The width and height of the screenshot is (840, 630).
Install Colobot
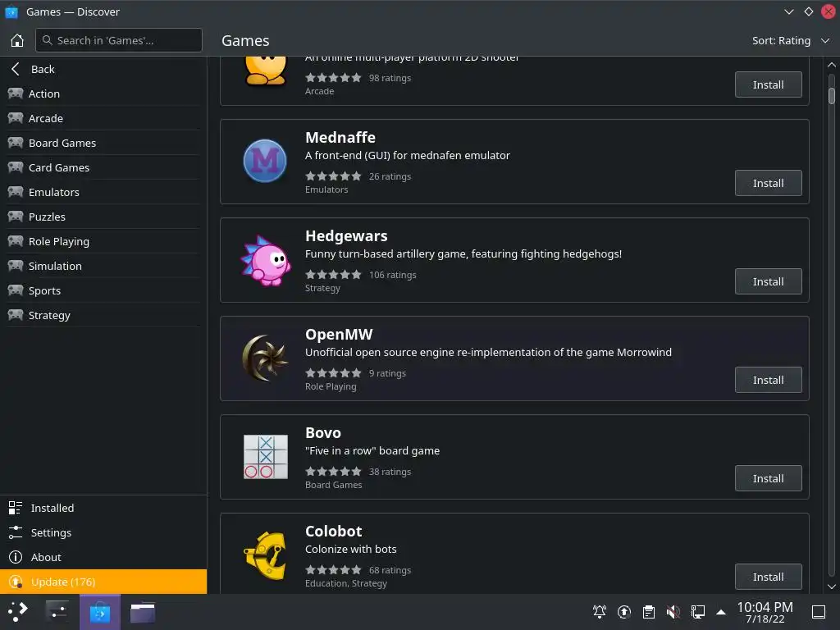pyautogui.click(x=768, y=577)
